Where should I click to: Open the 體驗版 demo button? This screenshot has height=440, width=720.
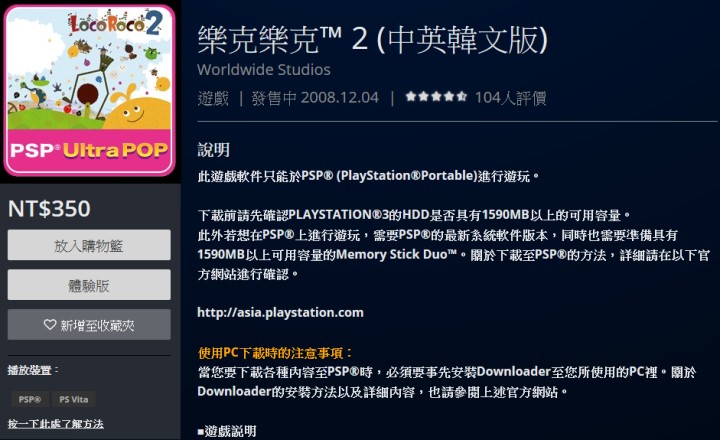89,285
